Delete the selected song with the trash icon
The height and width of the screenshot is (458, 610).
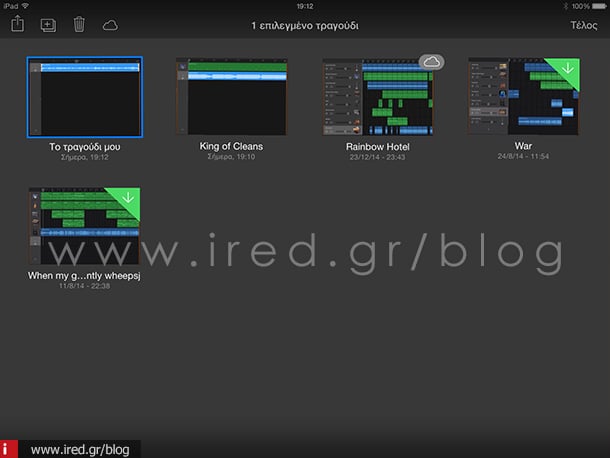(x=79, y=25)
